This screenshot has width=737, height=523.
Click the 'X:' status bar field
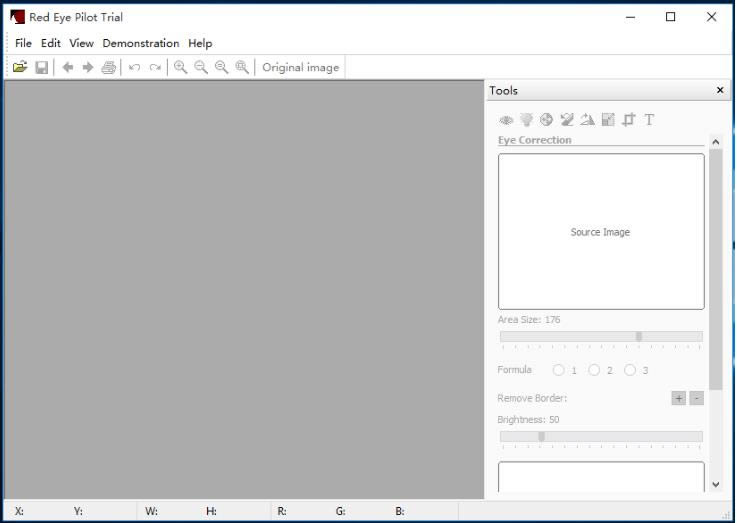(x=19, y=511)
